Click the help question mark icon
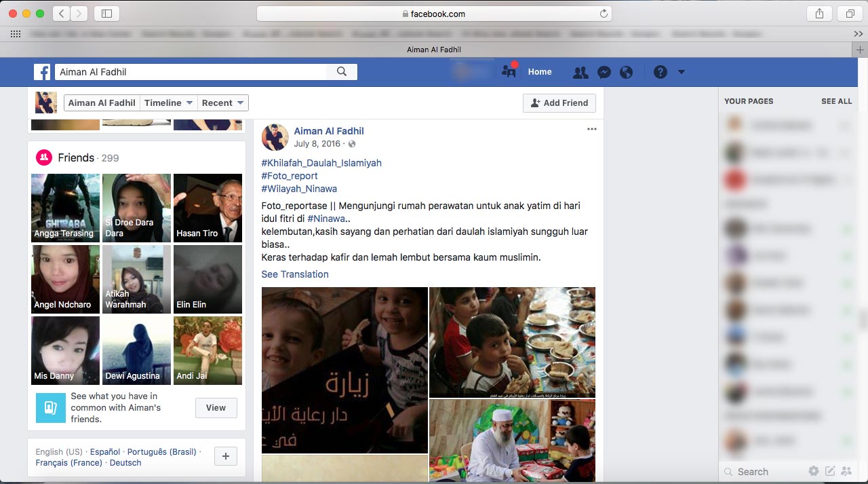 coord(660,72)
